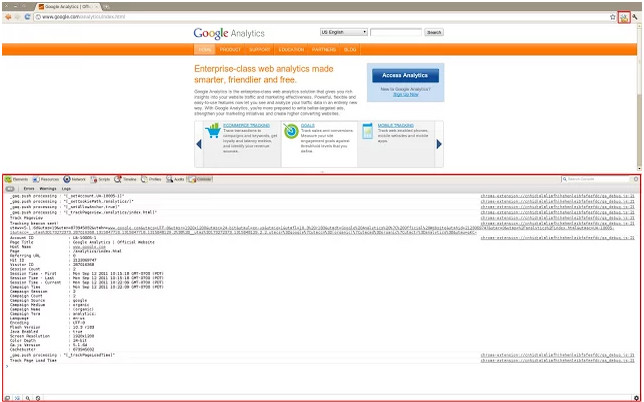Bookmark this page with the star
Image resolution: width=644 pixels, height=402 pixels.
(612, 17)
